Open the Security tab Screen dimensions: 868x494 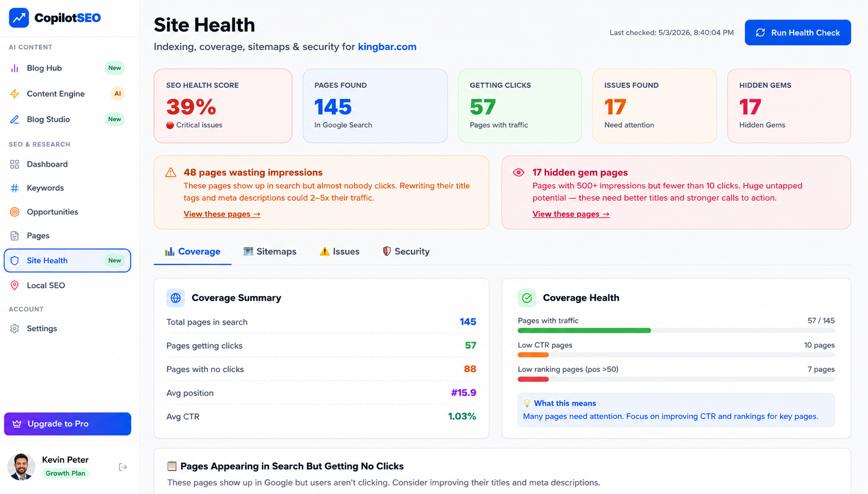coord(406,252)
